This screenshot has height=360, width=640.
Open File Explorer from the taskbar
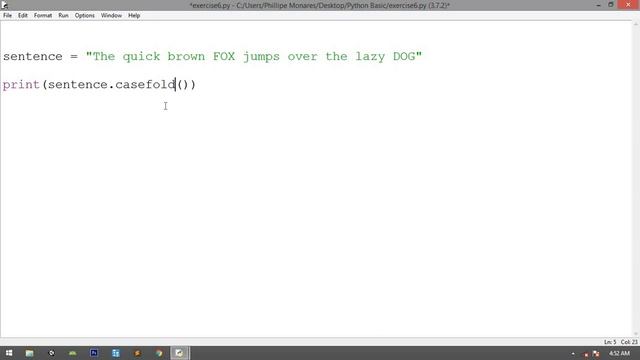coord(29,353)
